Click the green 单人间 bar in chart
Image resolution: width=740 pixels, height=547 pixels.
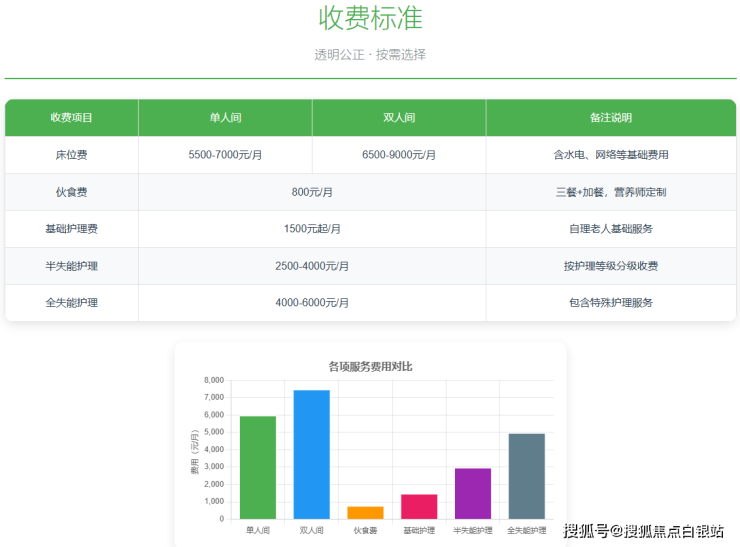[x=258, y=467]
